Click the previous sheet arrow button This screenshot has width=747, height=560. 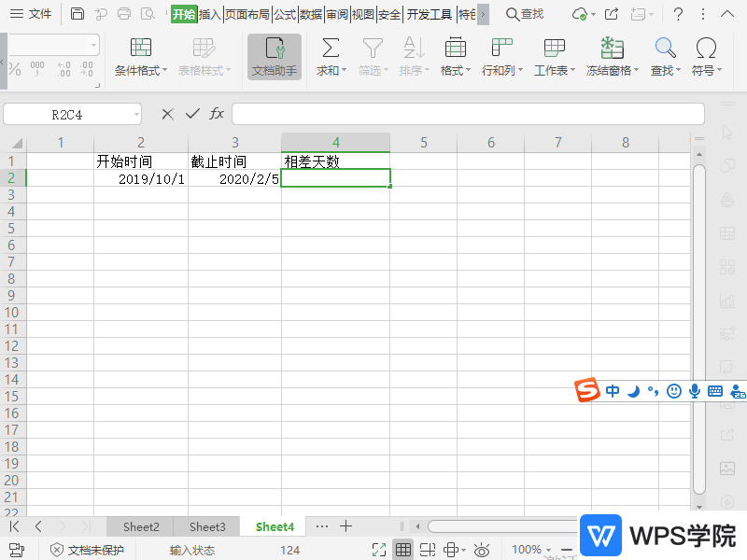38,526
